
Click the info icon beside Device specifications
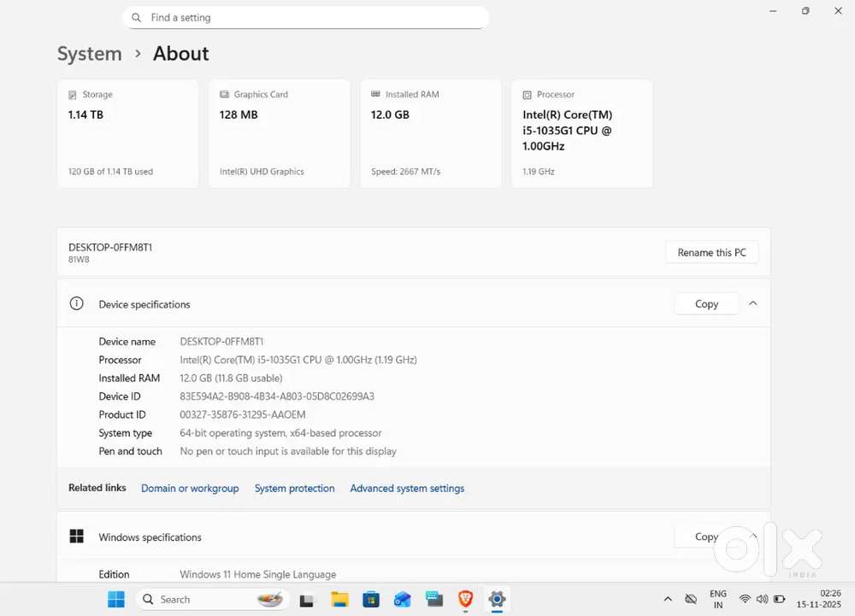pyautogui.click(x=76, y=303)
